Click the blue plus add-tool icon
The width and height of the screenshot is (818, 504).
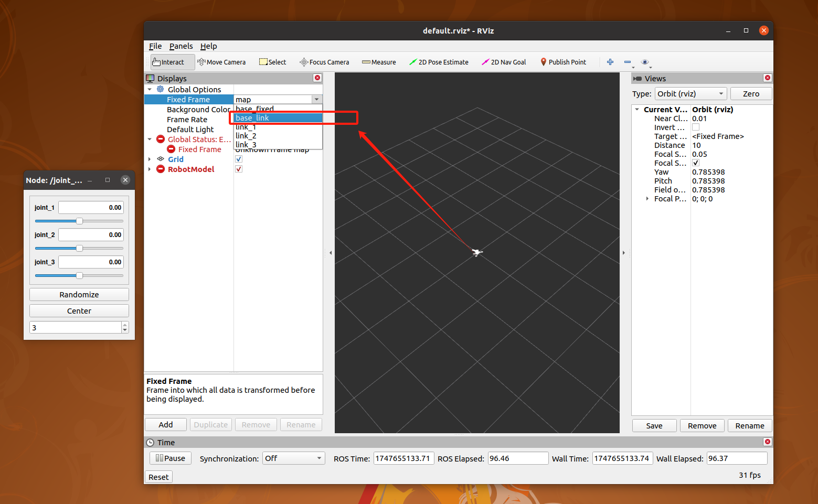[x=610, y=62]
